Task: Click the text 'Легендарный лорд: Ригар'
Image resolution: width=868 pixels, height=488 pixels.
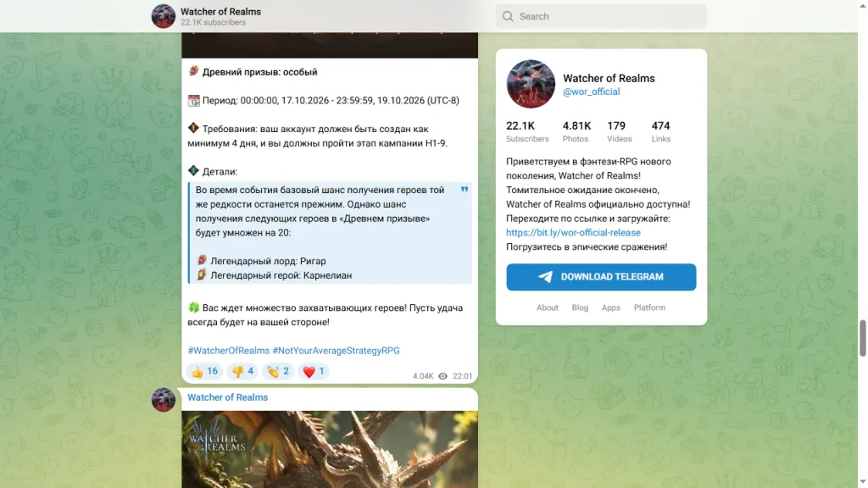Action: point(268,261)
